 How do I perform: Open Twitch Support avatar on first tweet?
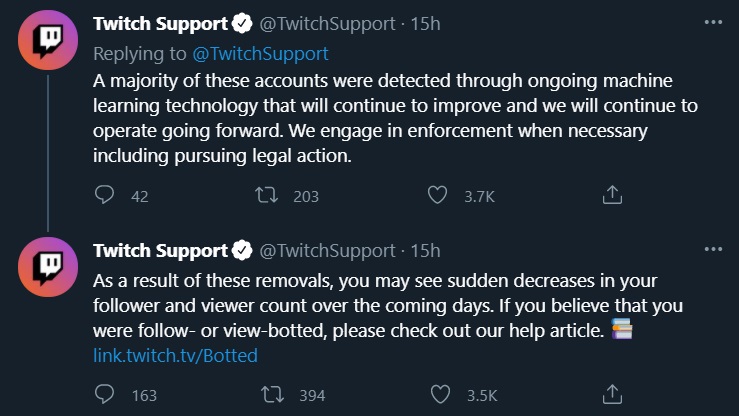[x=48, y=40]
